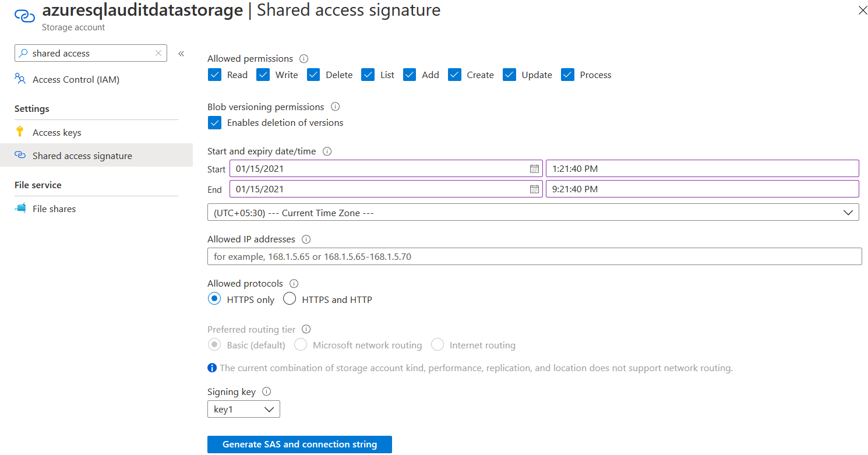868x455 pixels.
Task: Click the File shares folder icon
Action: click(21, 209)
